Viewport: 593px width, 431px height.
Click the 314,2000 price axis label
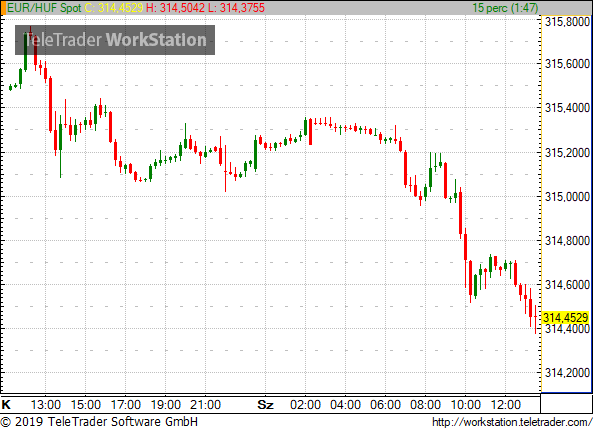(x=567, y=373)
